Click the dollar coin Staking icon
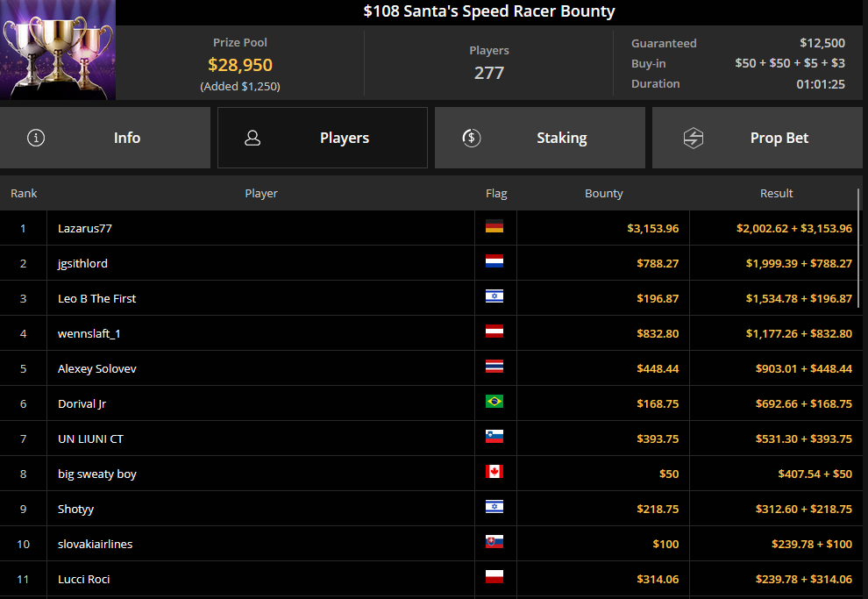 point(471,138)
